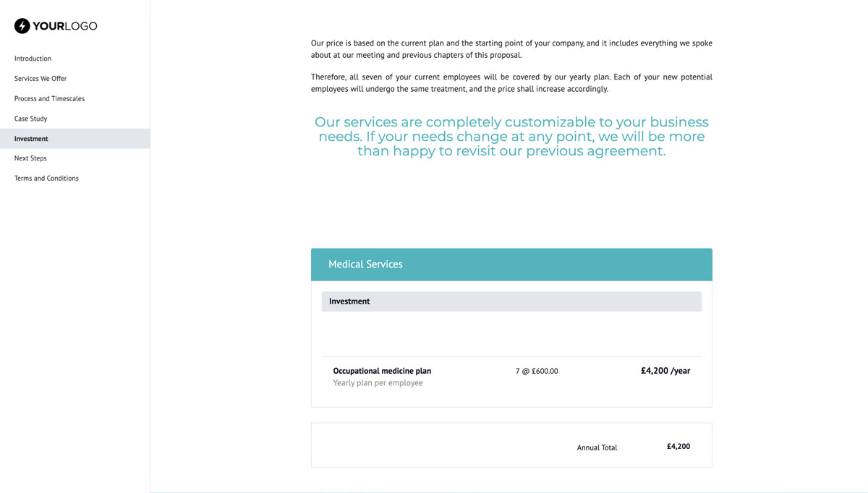868x493 pixels.
Task: Select the £4,200 /year price
Action: tap(665, 370)
